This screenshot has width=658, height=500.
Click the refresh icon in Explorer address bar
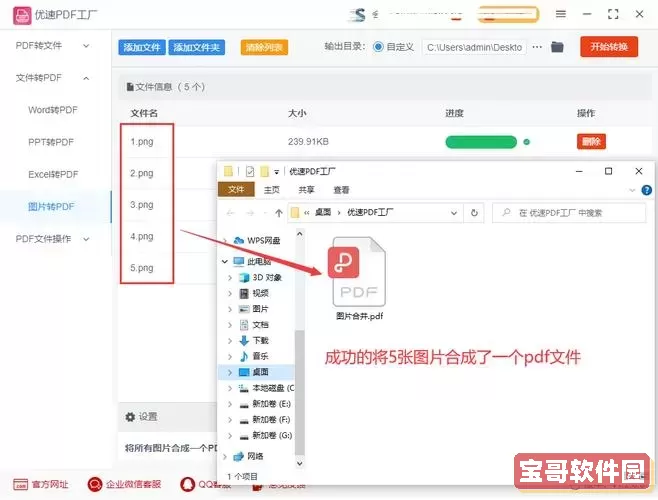(474, 213)
